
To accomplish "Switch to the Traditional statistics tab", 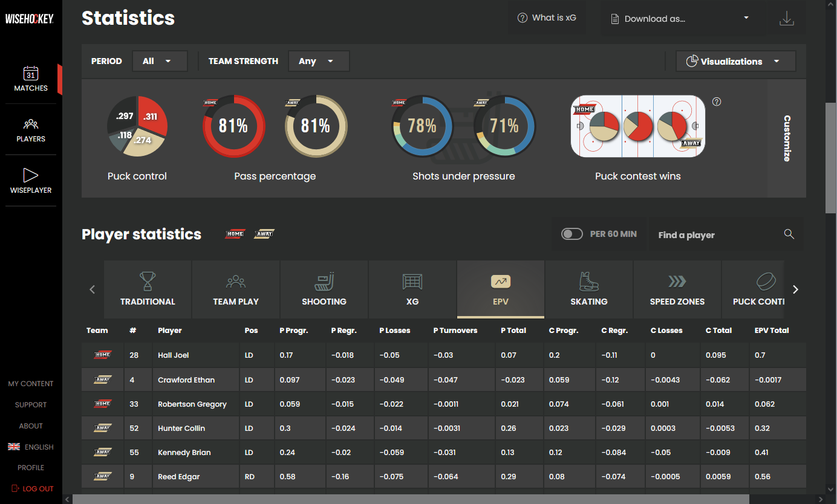I will (147, 289).
